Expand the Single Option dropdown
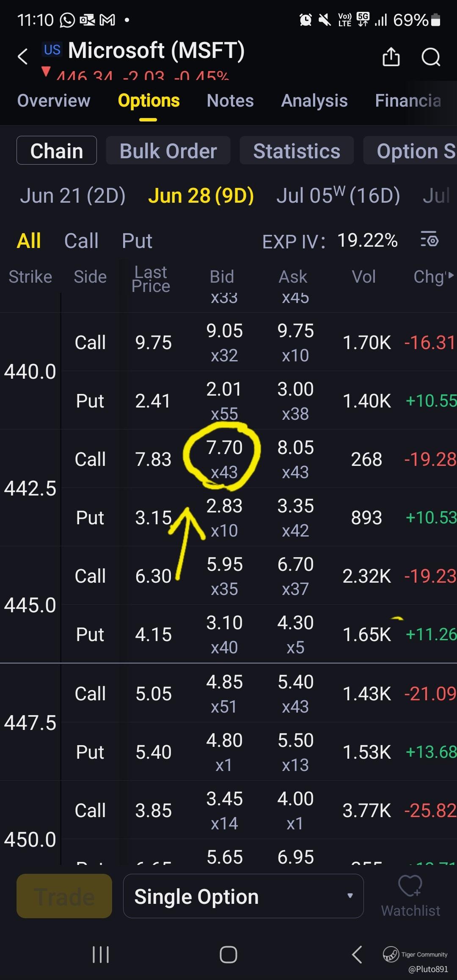457x980 pixels. click(243, 896)
